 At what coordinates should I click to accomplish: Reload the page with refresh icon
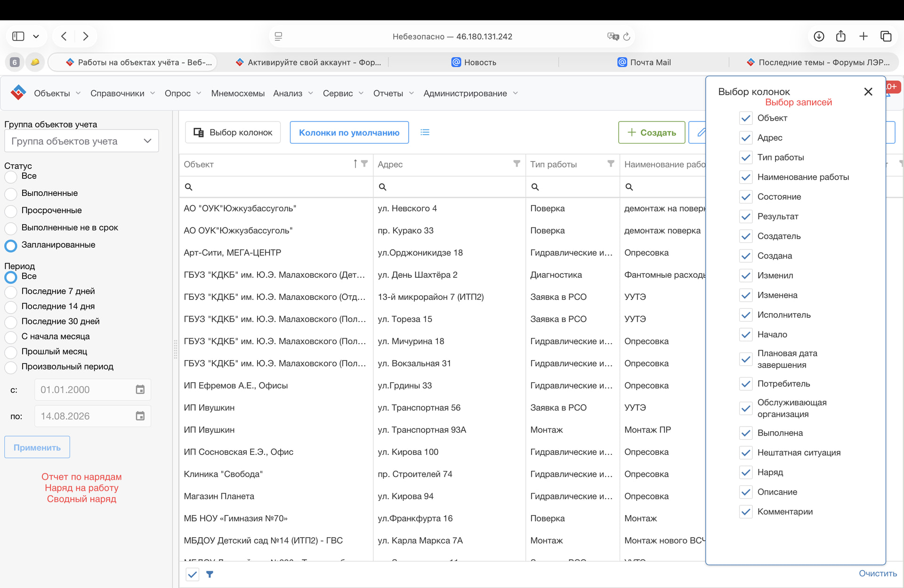click(627, 36)
